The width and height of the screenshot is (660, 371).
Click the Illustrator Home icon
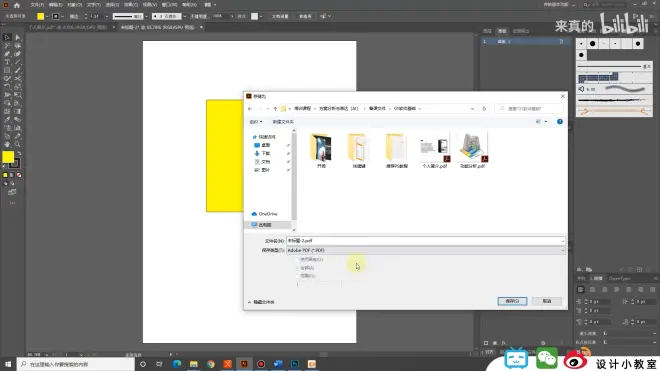pyautogui.click(x=17, y=5)
